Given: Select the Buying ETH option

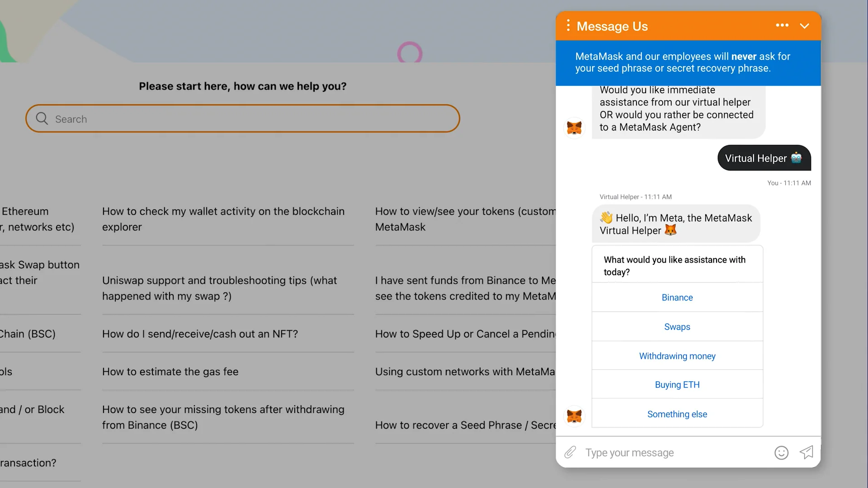Looking at the screenshot, I should point(677,385).
